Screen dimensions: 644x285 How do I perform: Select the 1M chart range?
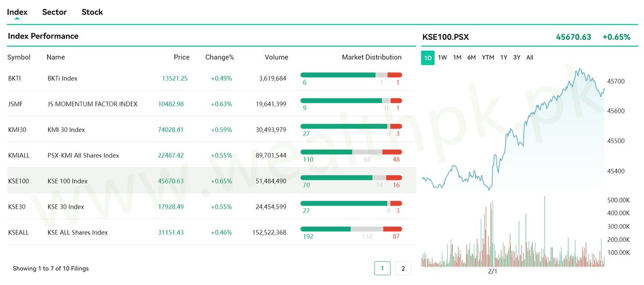pyautogui.click(x=457, y=57)
